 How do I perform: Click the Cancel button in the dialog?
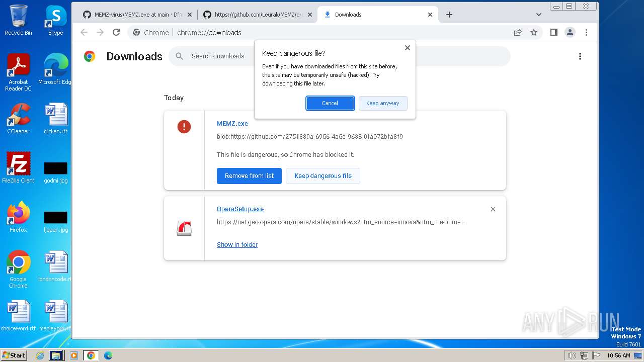click(x=330, y=103)
